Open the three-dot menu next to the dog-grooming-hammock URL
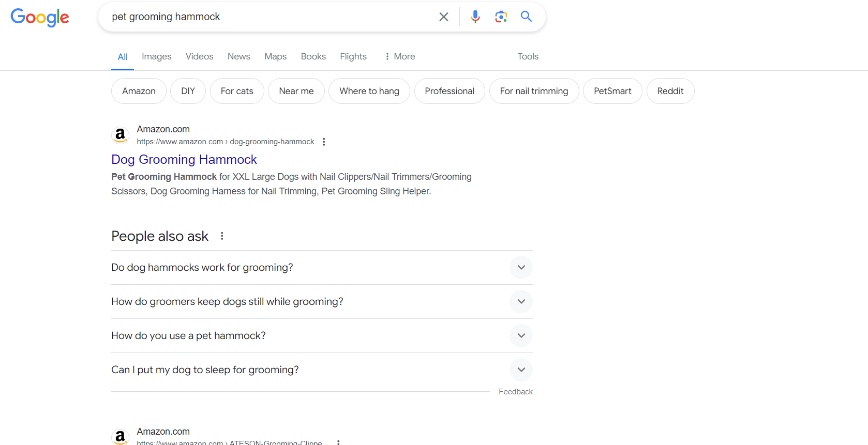The image size is (868, 445). (324, 142)
